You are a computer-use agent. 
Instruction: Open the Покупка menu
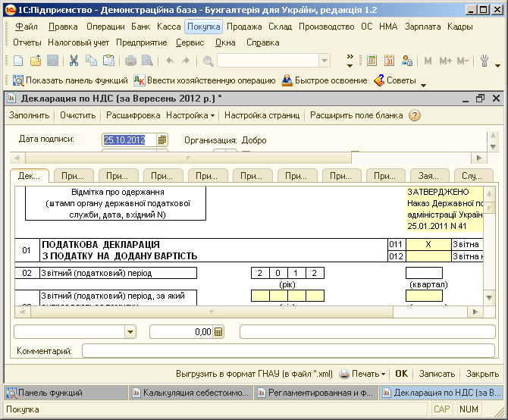(204, 27)
